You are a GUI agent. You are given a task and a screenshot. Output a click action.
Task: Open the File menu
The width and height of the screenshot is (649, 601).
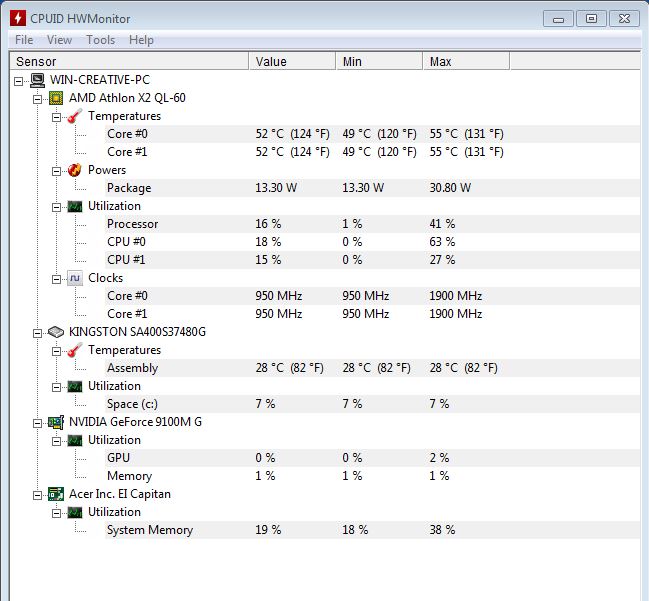(24, 40)
